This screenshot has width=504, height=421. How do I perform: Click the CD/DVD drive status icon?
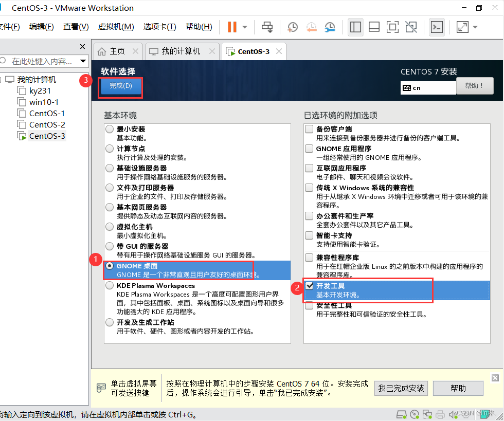click(415, 414)
